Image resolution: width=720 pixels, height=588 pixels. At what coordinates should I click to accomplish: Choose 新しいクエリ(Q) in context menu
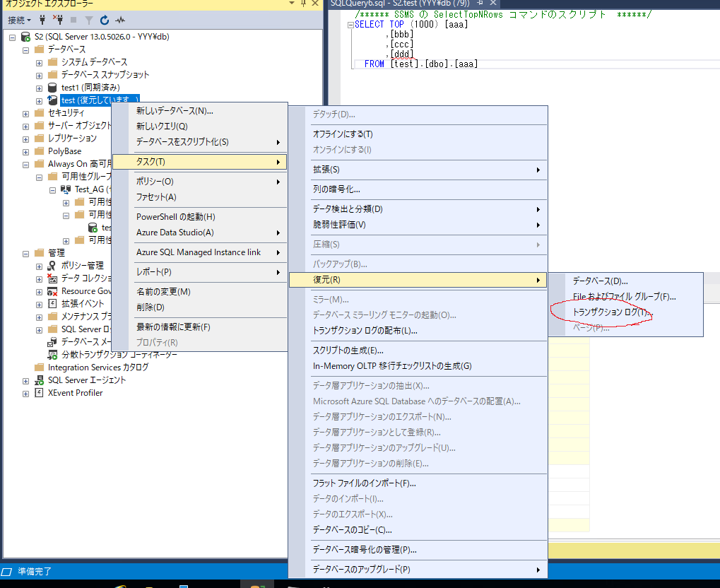(200, 127)
